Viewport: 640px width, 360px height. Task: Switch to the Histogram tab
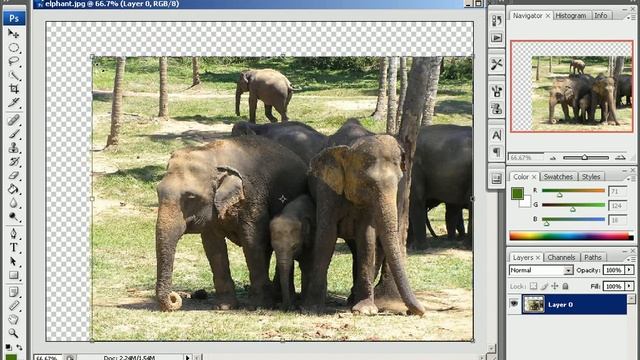tap(571, 16)
